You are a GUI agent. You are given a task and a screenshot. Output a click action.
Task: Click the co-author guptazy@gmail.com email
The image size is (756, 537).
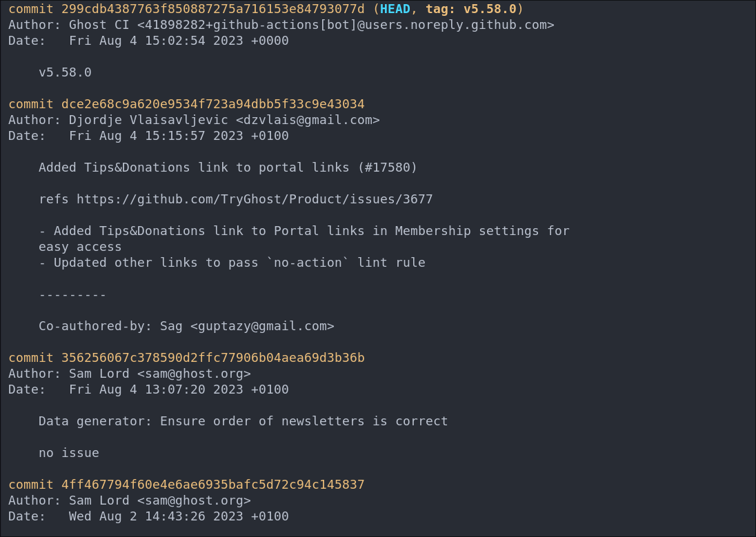262,326
